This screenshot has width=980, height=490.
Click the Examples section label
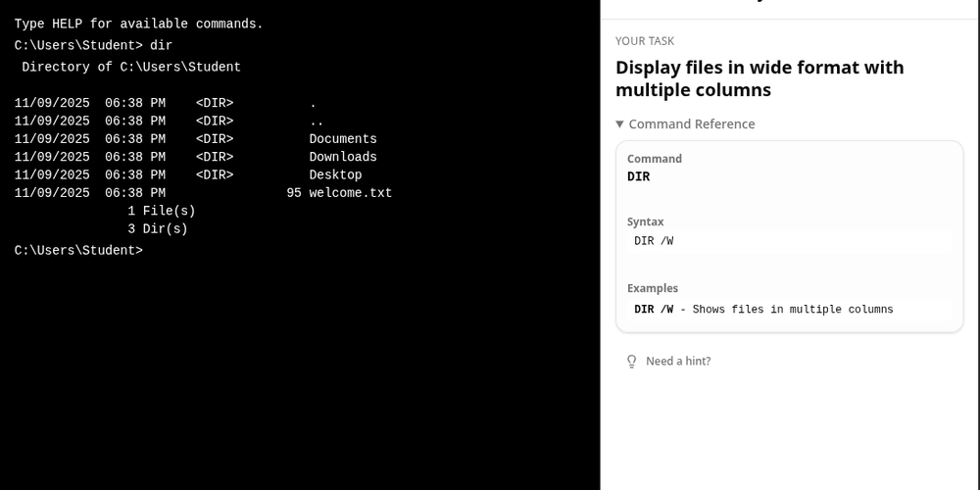click(653, 289)
